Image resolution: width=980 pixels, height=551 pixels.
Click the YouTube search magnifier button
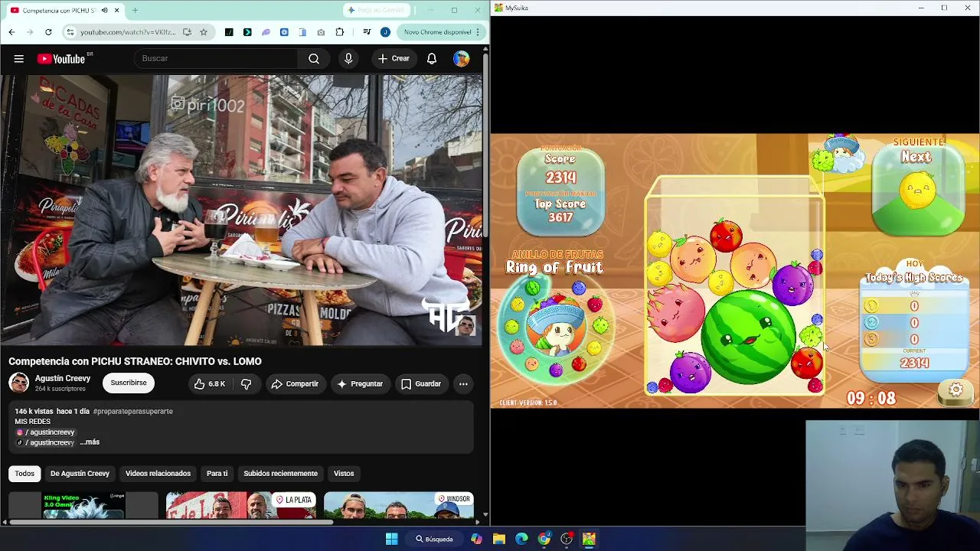pos(314,58)
